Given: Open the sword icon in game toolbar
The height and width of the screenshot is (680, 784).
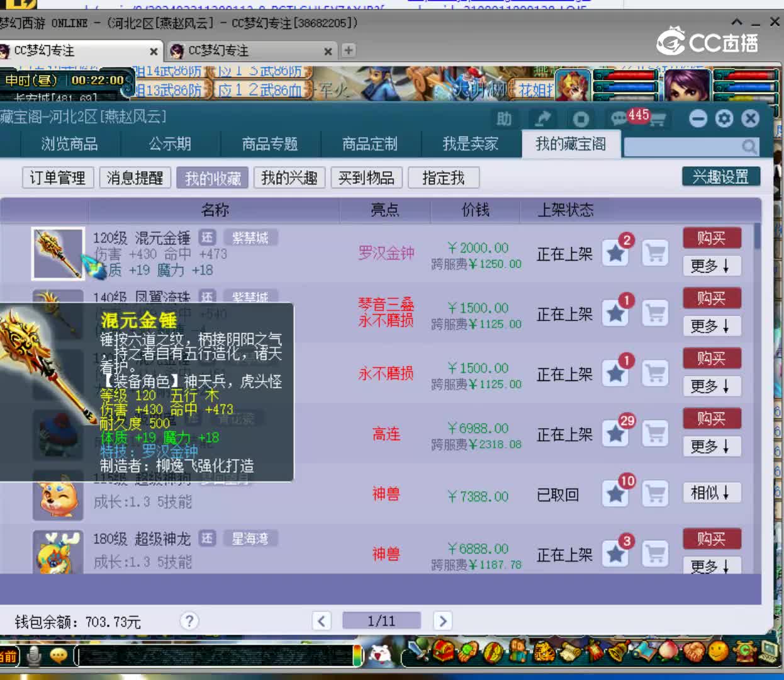Looking at the screenshot, I should click(419, 650).
